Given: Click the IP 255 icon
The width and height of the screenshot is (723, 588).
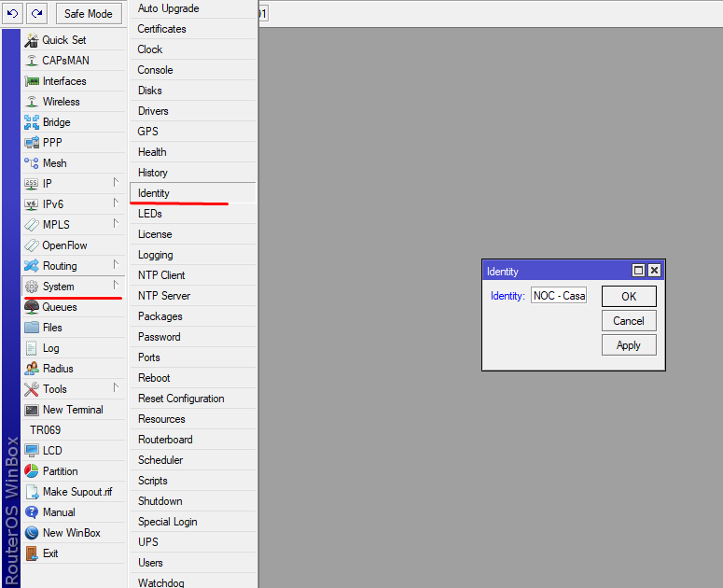Looking at the screenshot, I should coord(32,184).
